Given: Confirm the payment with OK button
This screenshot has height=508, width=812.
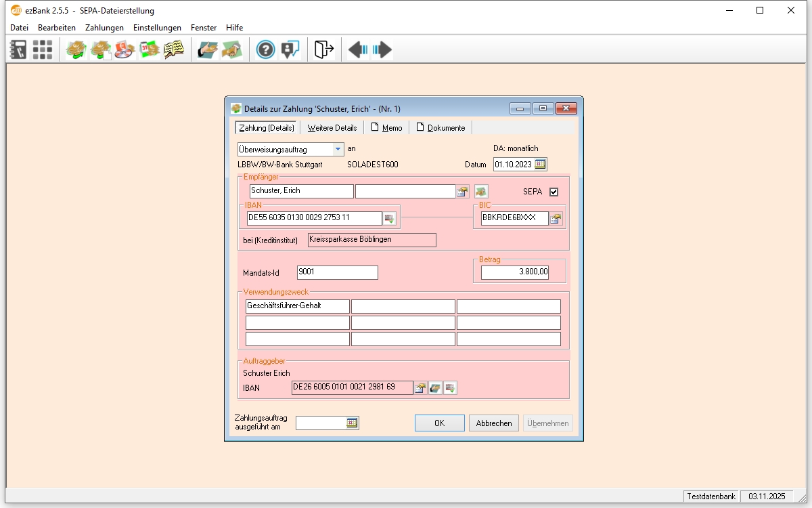Looking at the screenshot, I should click(x=439, y=423).
